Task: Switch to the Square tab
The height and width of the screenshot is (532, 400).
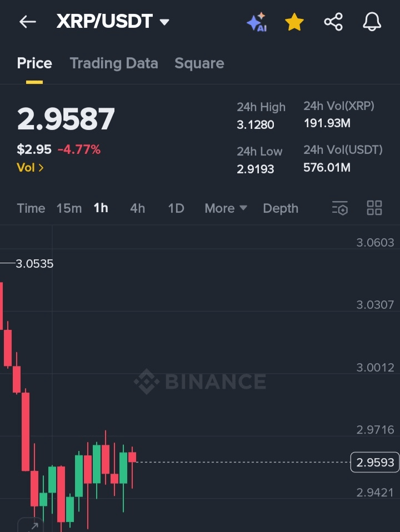Action: 199,63
